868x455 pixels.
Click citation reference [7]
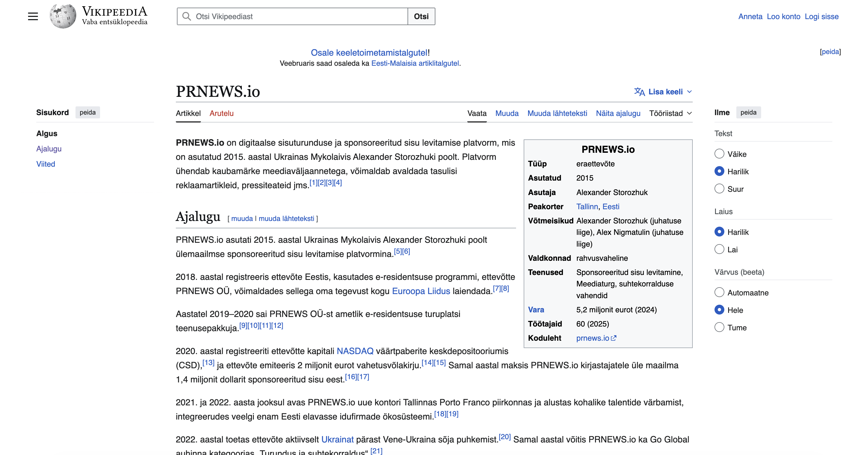click(x=497, y=288)
